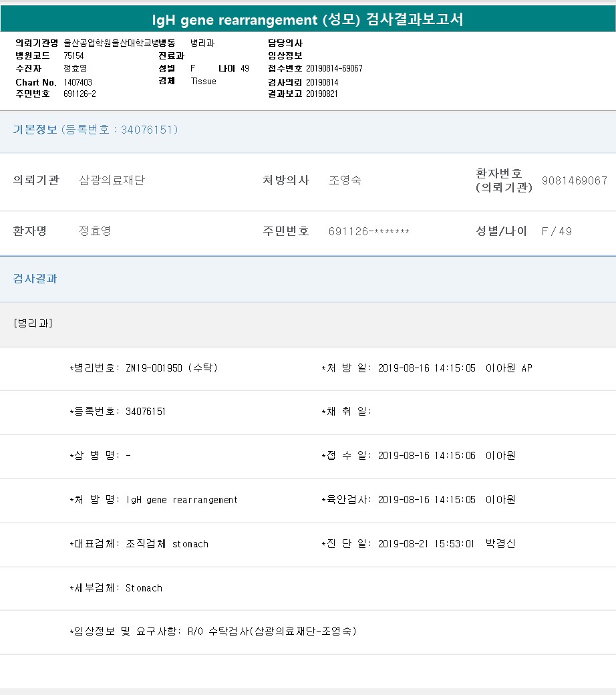616x695 pixels.
Task: Click 성별/나이 value F / 49
Action: point(557,231)
